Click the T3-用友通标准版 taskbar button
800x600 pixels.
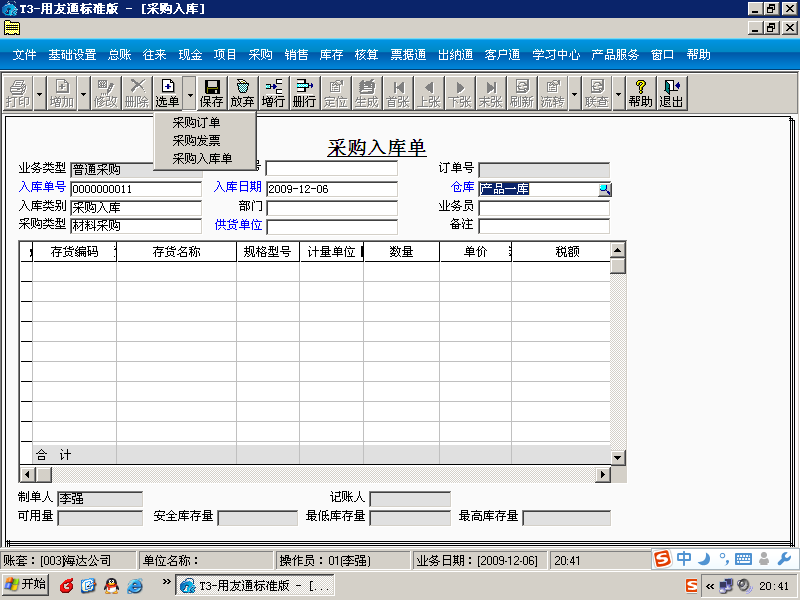255,585
